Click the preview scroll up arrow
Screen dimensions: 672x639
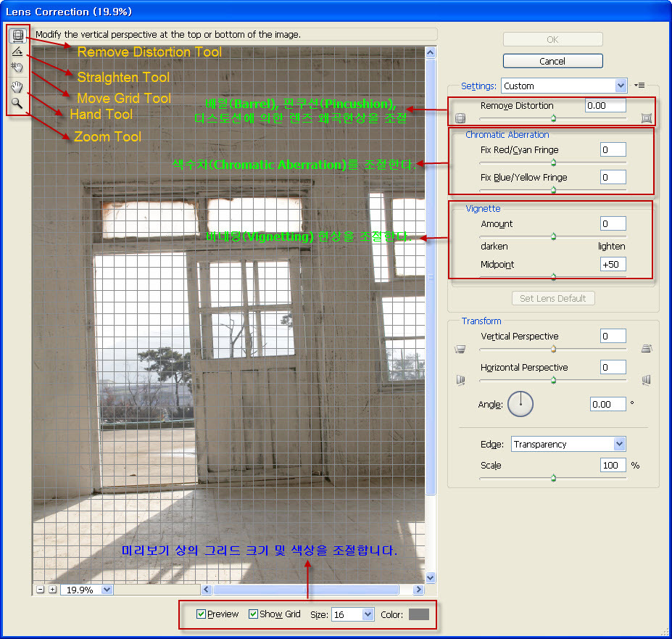pyautogui.click(x=431, y=53)
